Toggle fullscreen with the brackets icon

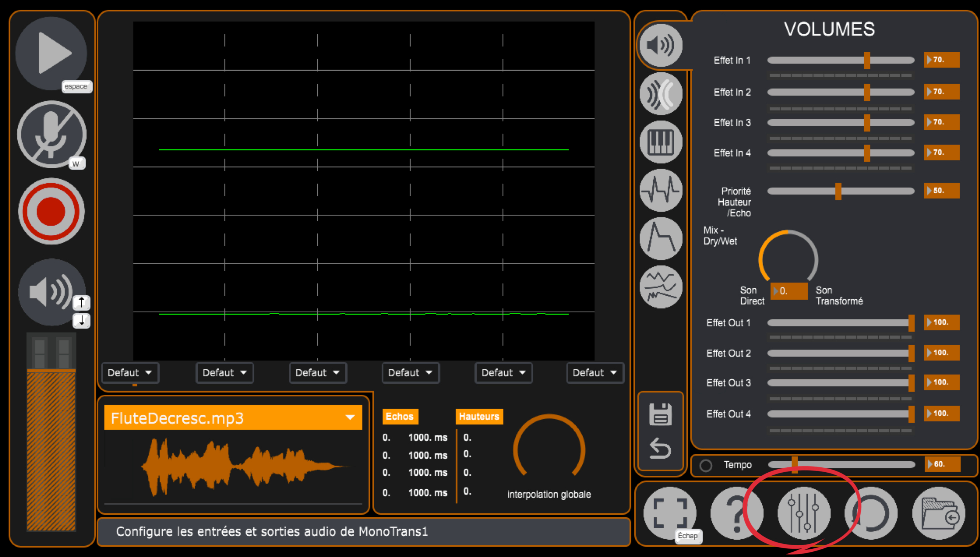tap(670, 513)
